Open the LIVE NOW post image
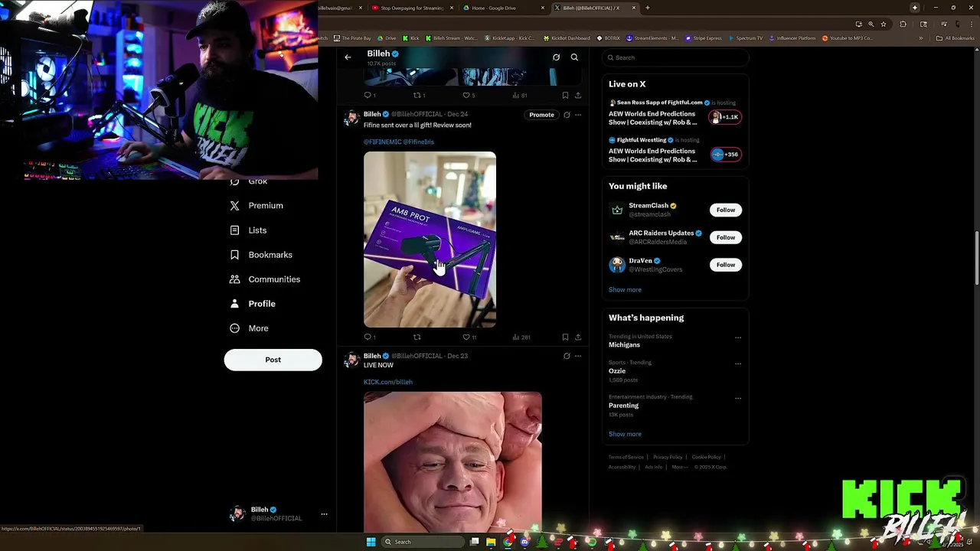 pyautogui.click(x=452, y=462)
